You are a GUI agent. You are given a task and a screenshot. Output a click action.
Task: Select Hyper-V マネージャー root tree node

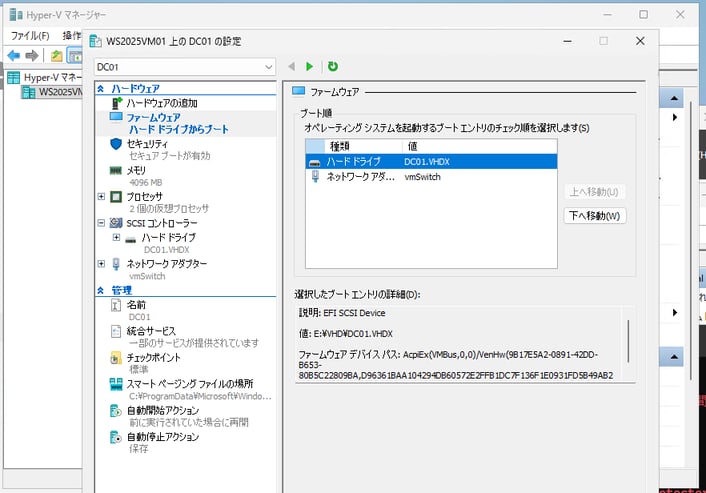pyautogui.click(x=53, y=77)
